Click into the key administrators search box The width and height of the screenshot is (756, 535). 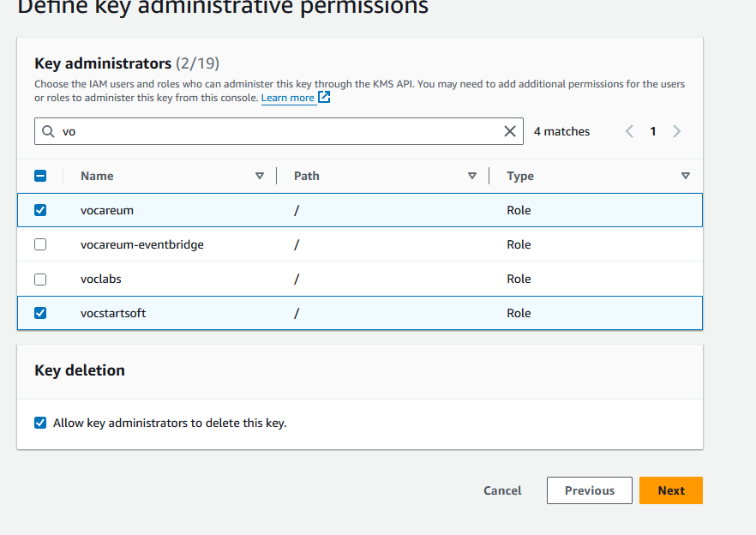point(274,131)
